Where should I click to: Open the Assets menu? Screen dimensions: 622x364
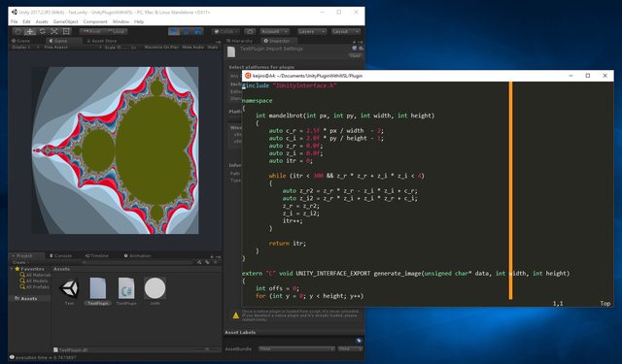tap(42, 21)
